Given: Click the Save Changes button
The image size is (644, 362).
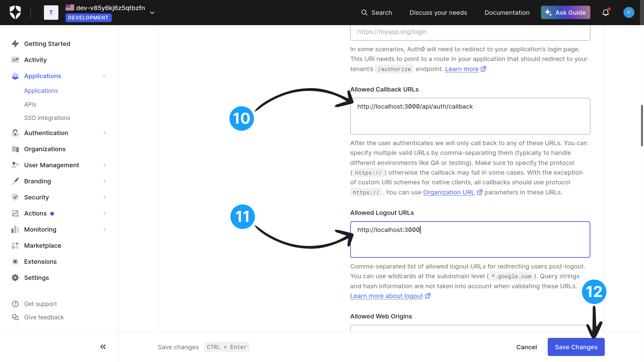Looking at the screenshot, I should [x=576, y=347].
